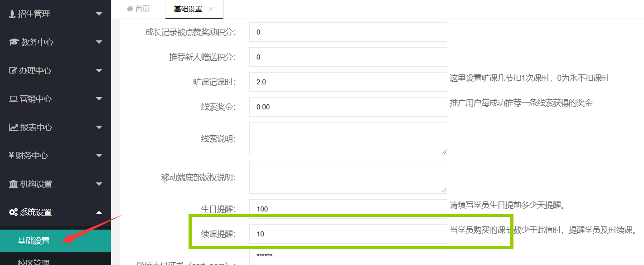Image resolution: width=644 pixels, height=265 pixels.
Task: Open 校区管理 in the sidebar
Action: (x=34, y=262)
